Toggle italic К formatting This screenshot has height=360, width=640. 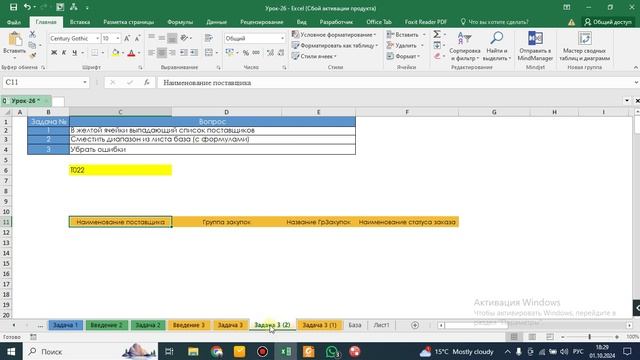tap(64, 53)
